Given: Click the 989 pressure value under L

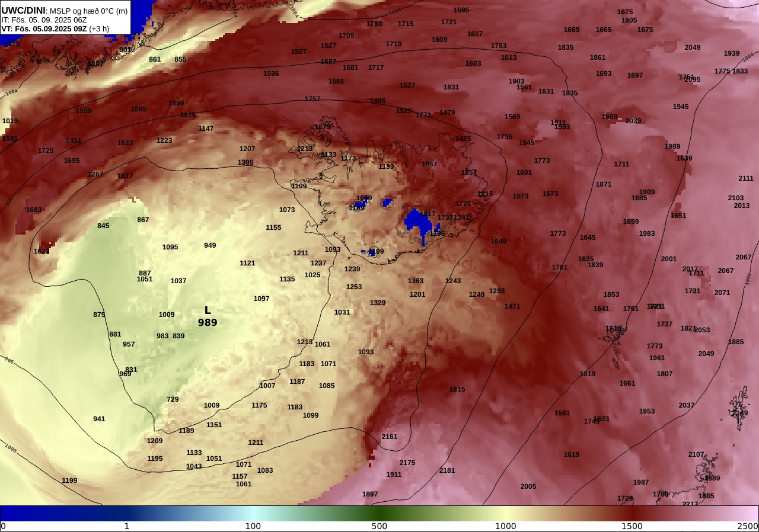Looking at the screenshot, I should click(208, 323).
